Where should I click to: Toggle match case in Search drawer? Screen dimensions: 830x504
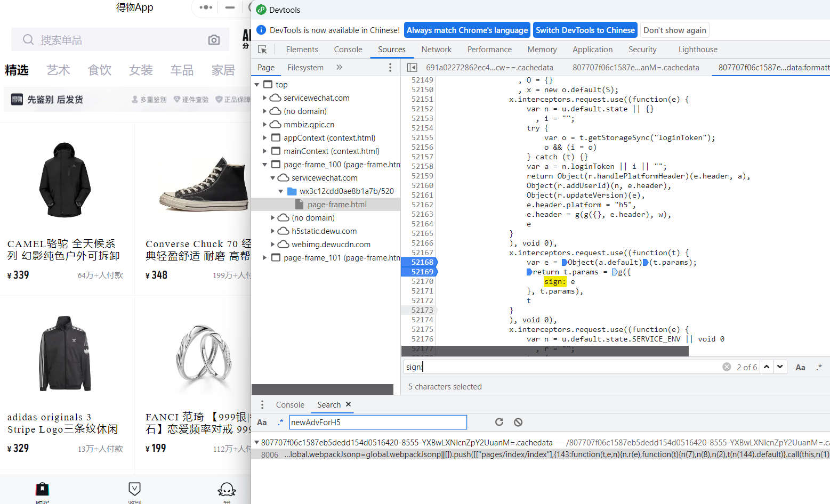(262, 422)
